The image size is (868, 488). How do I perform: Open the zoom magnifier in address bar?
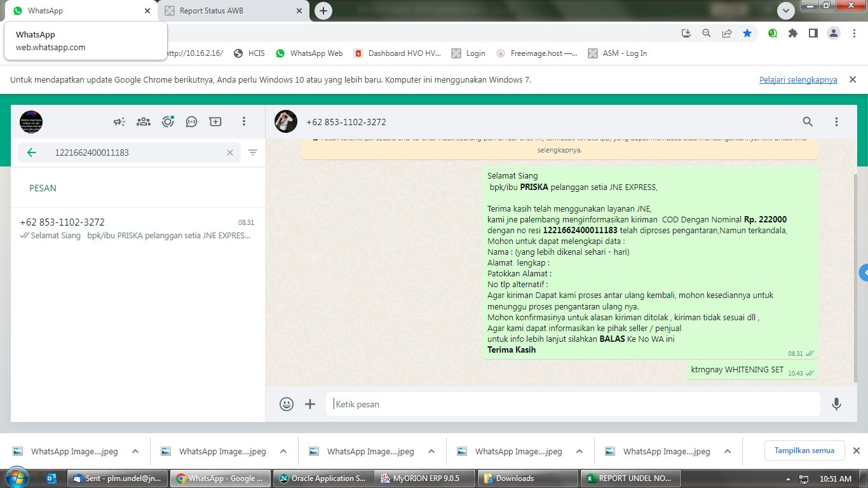(x=707, y=33)
